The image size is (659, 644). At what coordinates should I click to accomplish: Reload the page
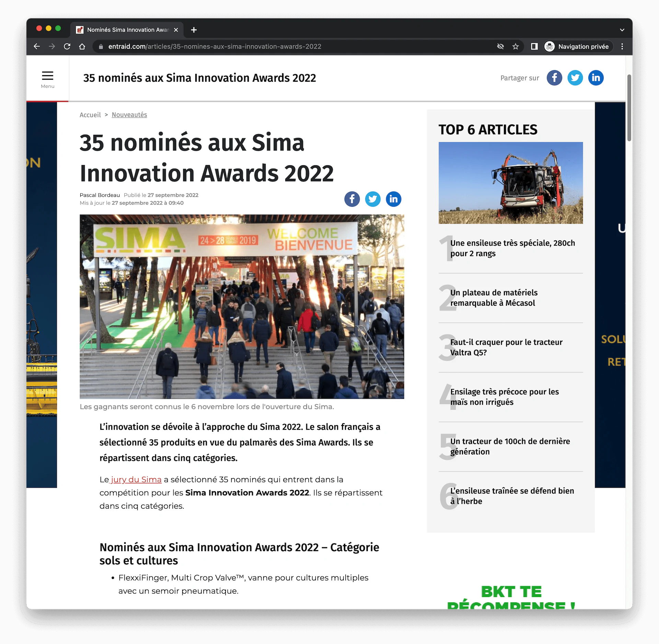[x=67, y=47]
